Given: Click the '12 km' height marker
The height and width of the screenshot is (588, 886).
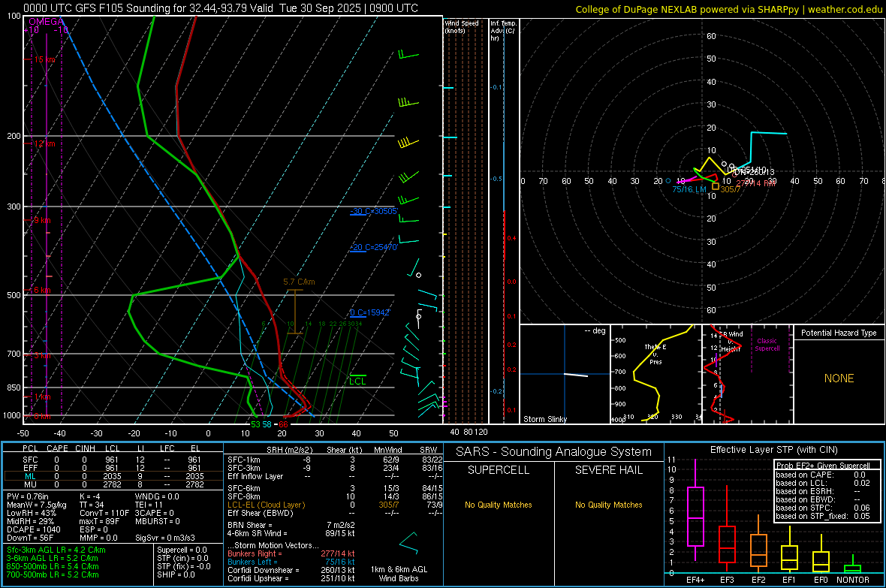Looking at the screenshot, I should (x=44, y=143).
